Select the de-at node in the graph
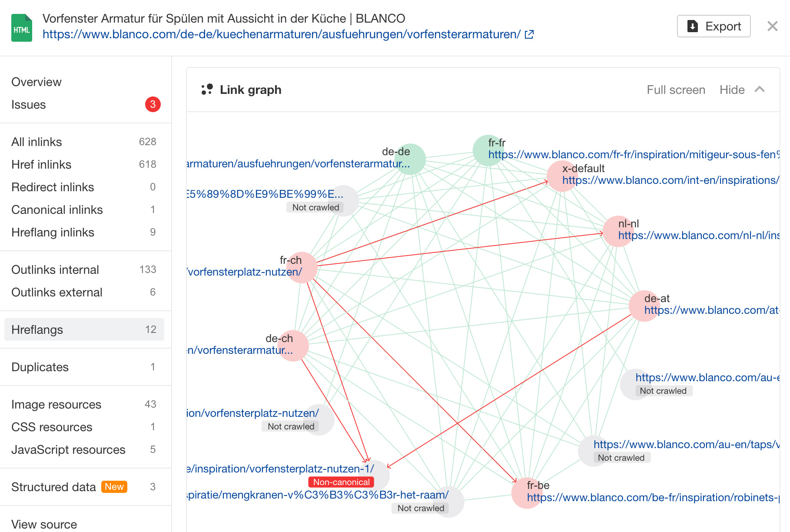790x532 pixels. [644, 306]
